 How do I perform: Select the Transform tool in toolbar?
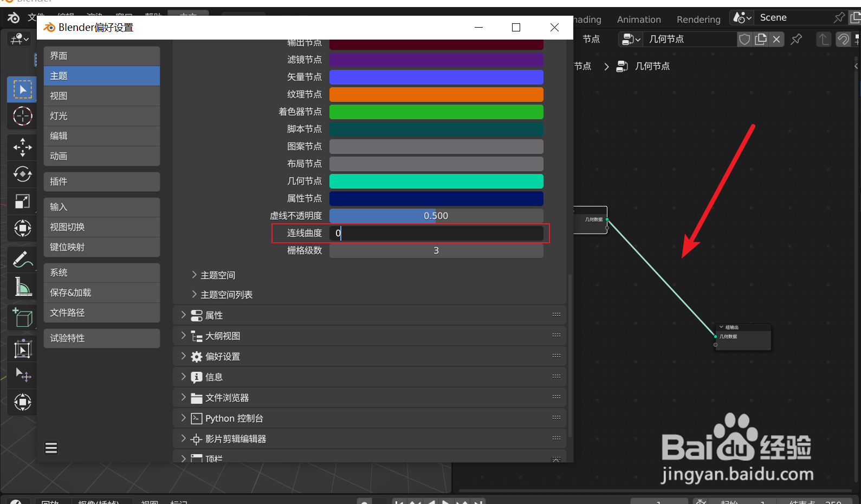[x=22, y=228]
